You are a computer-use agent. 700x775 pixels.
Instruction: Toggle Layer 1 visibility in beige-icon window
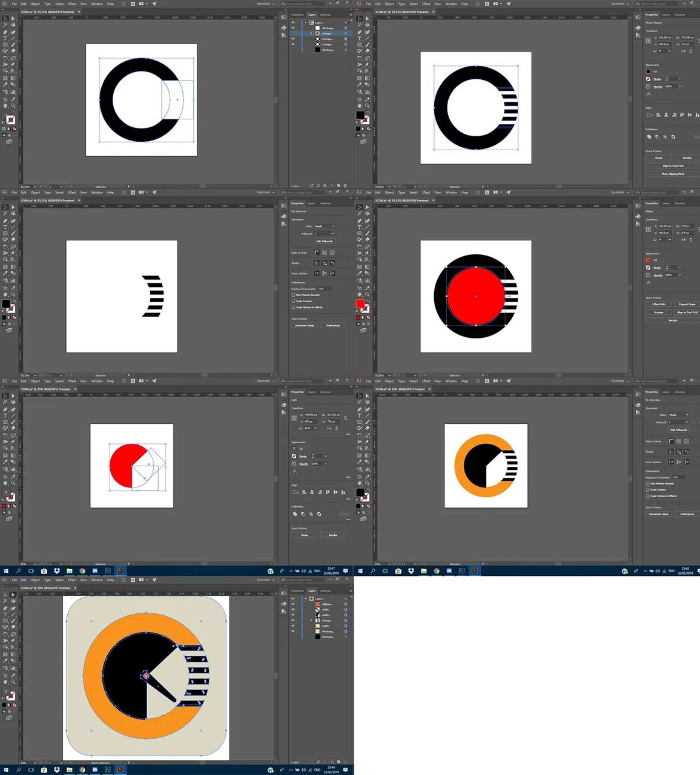pyautogui.click(x=293, y=599)
